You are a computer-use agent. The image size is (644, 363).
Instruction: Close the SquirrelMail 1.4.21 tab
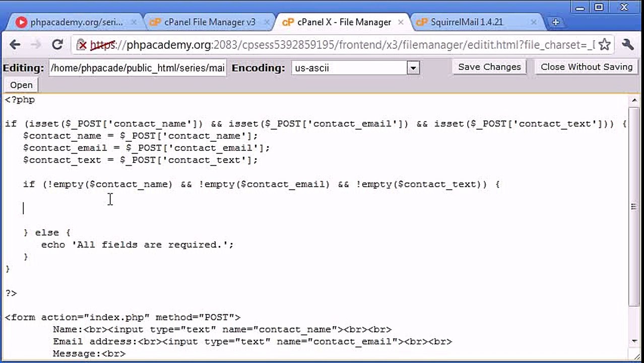click(x=534, y=22)
